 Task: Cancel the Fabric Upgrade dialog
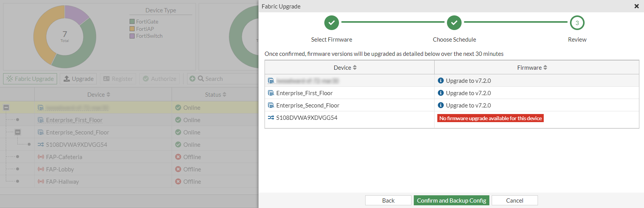point(514,200)
